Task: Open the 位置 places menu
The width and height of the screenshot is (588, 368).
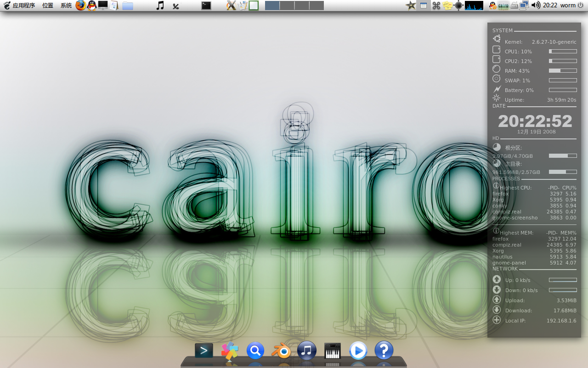Action: click(48, 6)
